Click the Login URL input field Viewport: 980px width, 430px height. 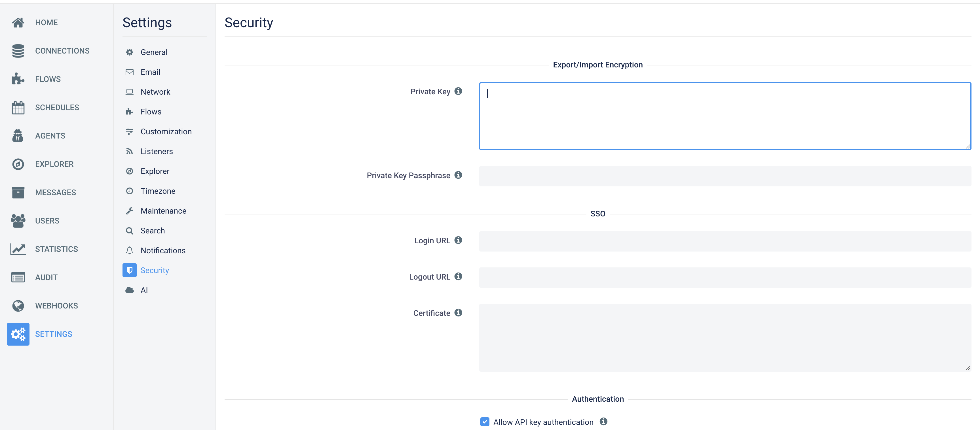coord(725,241)
